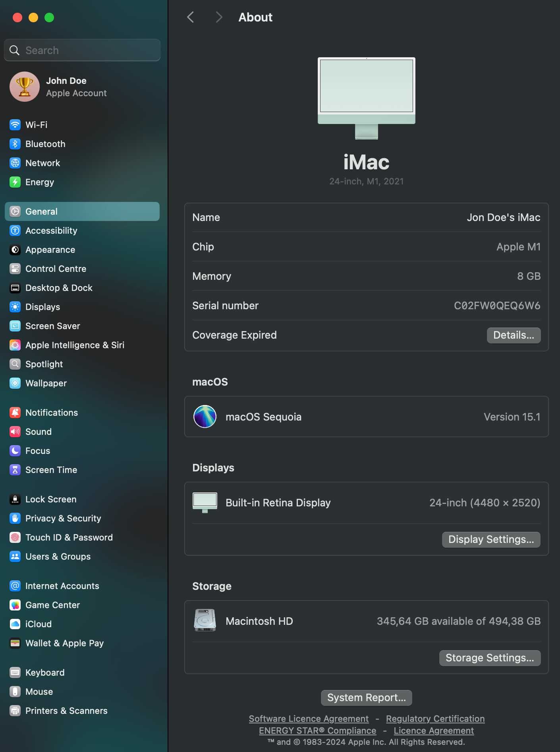560x752 pixels.
Task: Open Privacy & Security hand icon
Action: click(15, 518)
